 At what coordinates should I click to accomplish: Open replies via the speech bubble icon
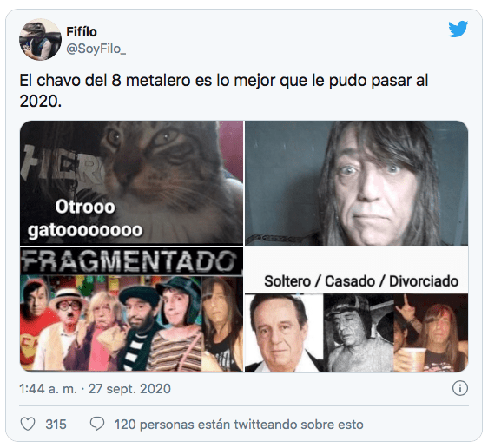click(97, 425)
